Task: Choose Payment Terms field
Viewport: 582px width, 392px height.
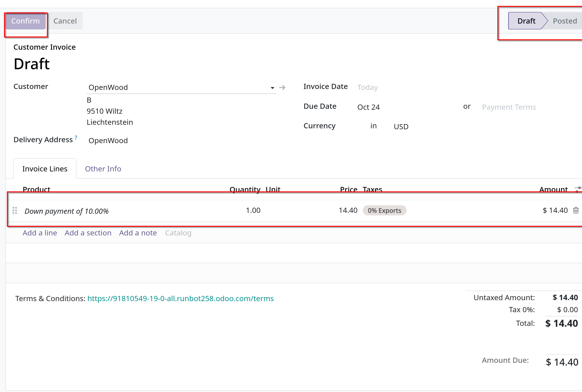Action: 509,107
